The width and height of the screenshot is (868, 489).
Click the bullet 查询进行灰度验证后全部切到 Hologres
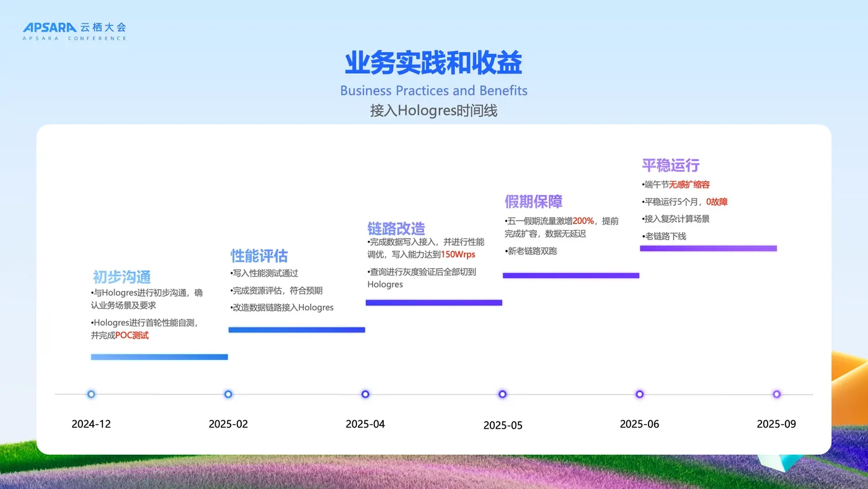(422, 278)
